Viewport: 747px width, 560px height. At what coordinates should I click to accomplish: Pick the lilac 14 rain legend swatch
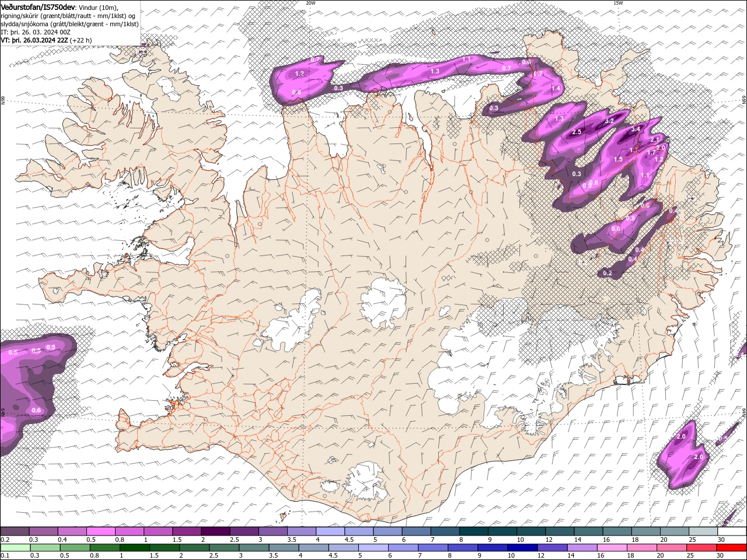pyautogui.click(x=582, y=548)
